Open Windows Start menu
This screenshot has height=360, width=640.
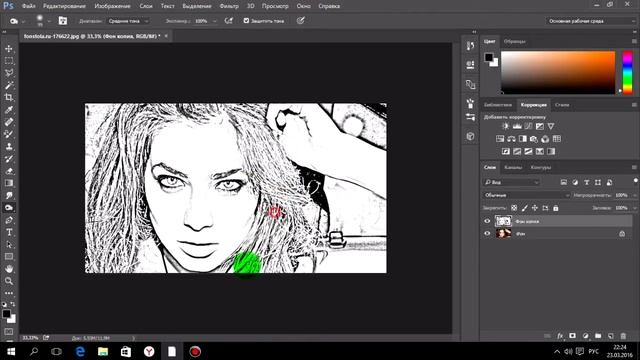point(11,351)
